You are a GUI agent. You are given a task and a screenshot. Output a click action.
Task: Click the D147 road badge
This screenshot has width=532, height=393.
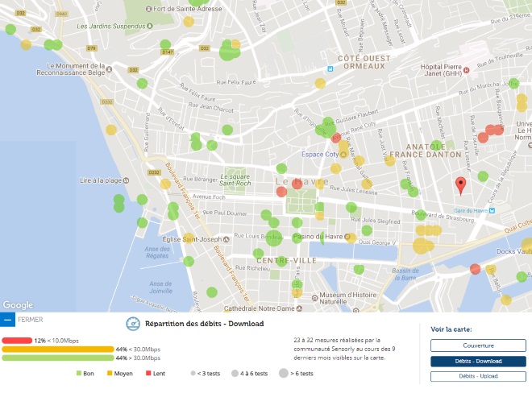click(x=168, y=52)
